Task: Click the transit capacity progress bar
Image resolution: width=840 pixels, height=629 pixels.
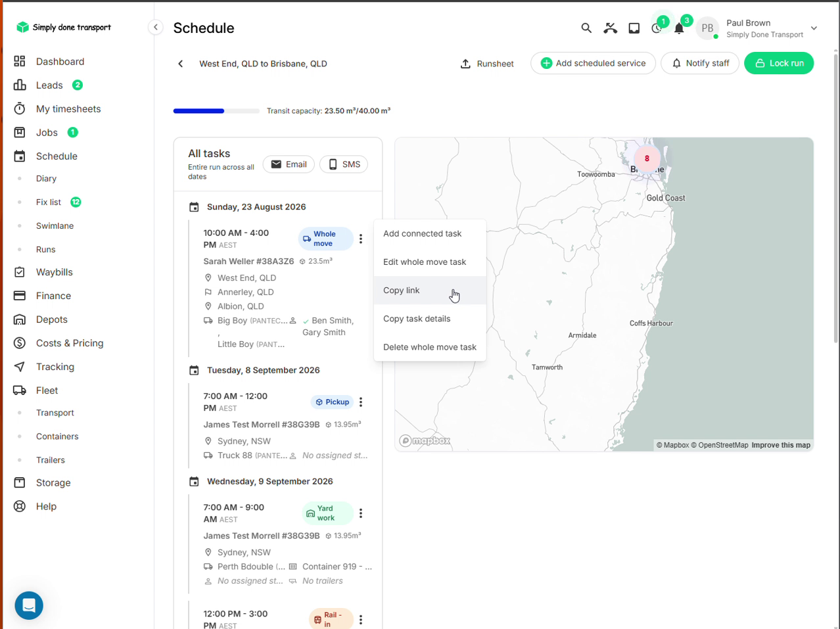Action: click(x=216, y=111)
